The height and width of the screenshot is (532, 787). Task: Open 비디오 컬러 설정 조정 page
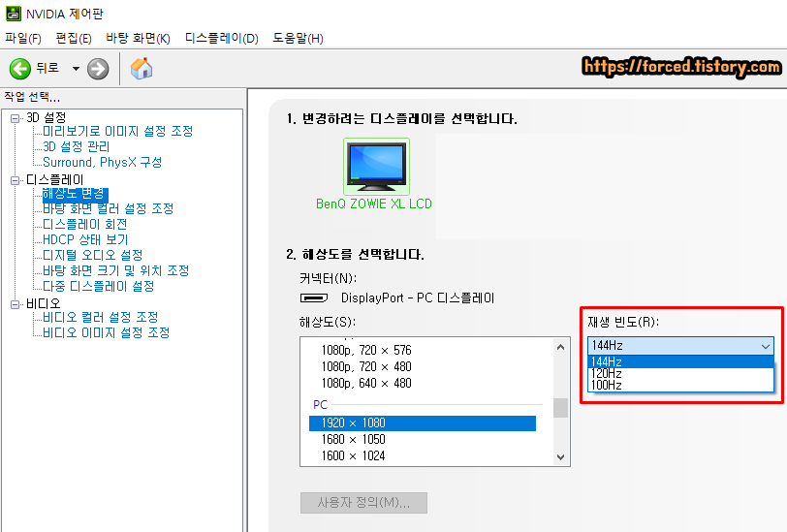coord(101,317)
